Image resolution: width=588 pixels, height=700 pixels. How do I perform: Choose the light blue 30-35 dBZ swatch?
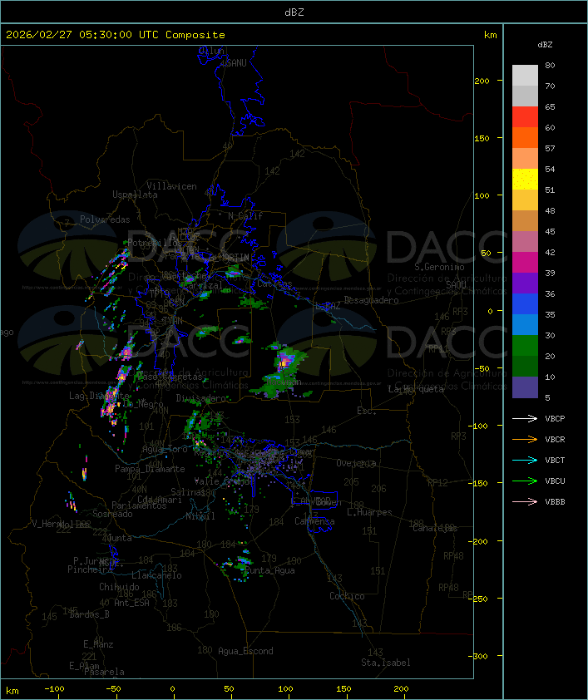coord(525,325)
